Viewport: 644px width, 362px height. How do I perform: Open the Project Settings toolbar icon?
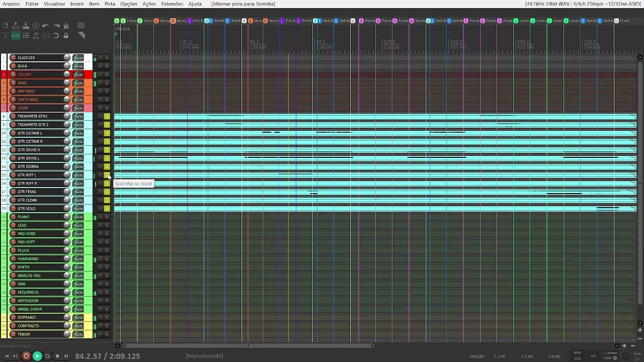click(36, 26)
